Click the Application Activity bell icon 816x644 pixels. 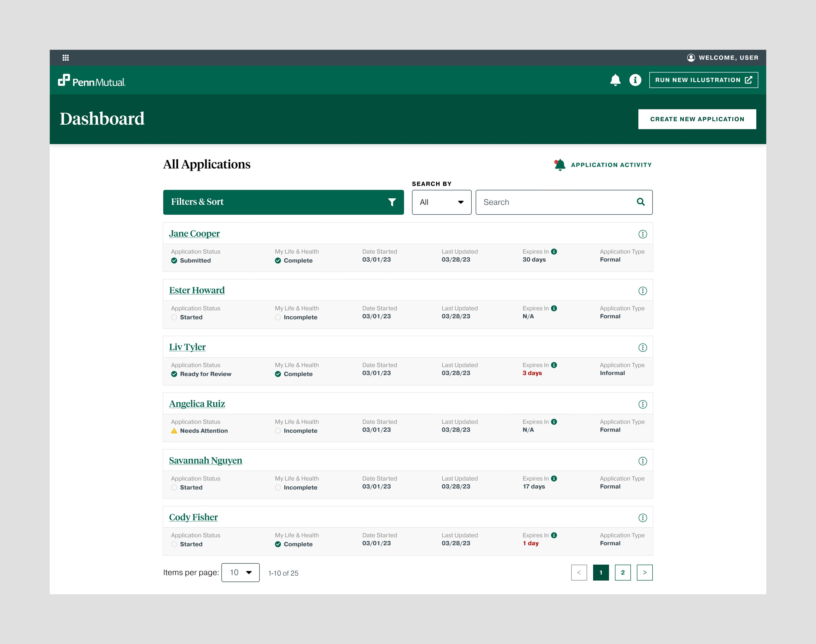click(560, 165)
